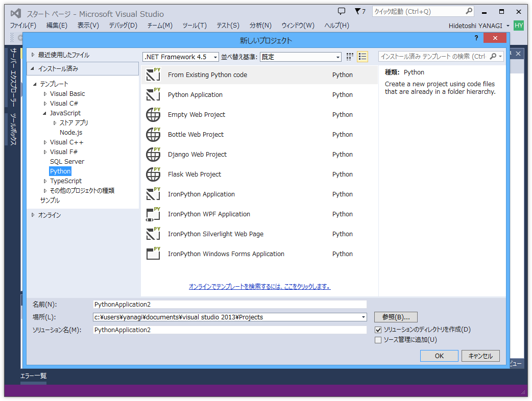This screenshot has width=532, height=401.
Task: Open the 編集(E) menu
Action: tap(57, 26)
